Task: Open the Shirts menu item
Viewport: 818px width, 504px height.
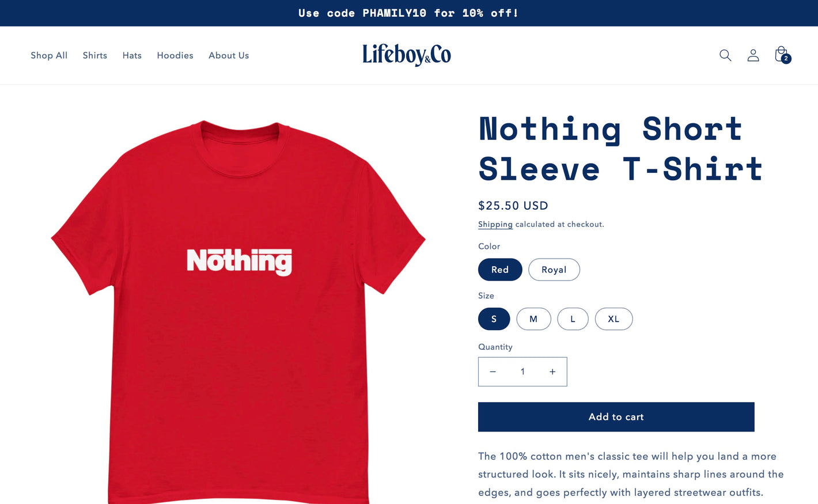Action: [x=95, y=55]
